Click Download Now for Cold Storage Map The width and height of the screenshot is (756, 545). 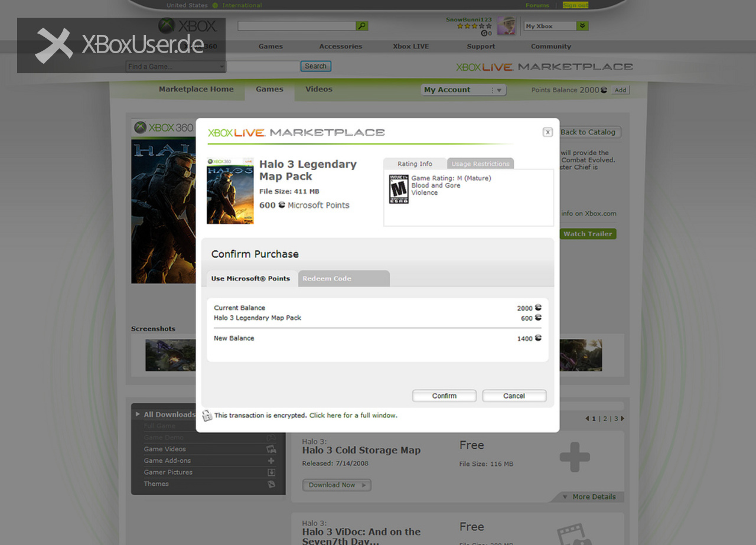pyautogui.click(x=337, y=485)
